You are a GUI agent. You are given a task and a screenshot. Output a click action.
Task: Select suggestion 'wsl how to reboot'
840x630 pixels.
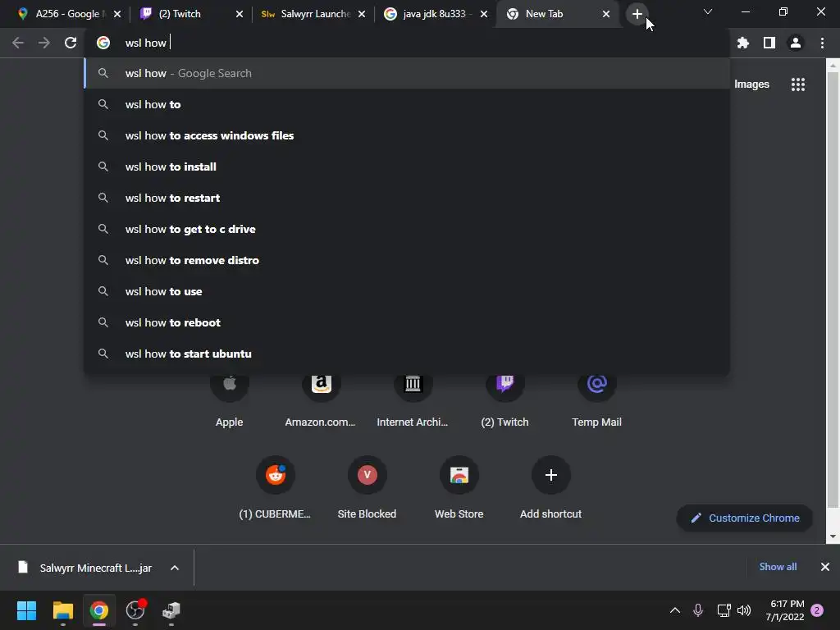[x=407, y=322]
